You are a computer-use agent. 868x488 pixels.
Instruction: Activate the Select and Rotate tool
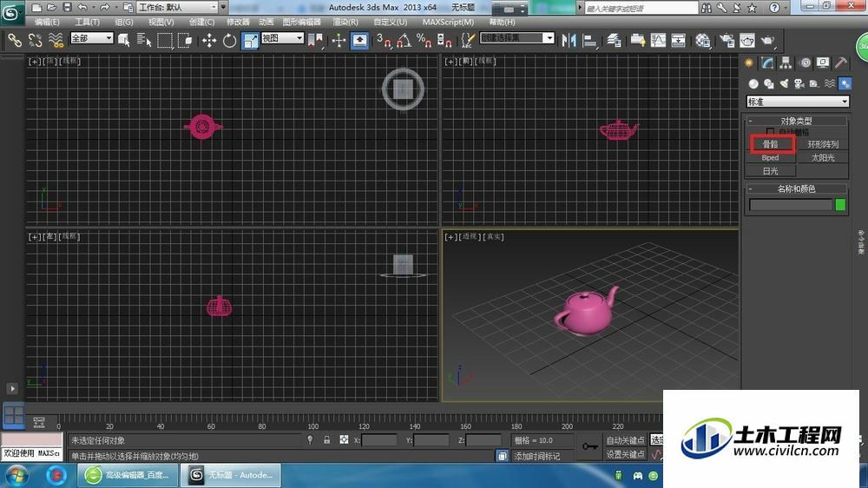229,40
